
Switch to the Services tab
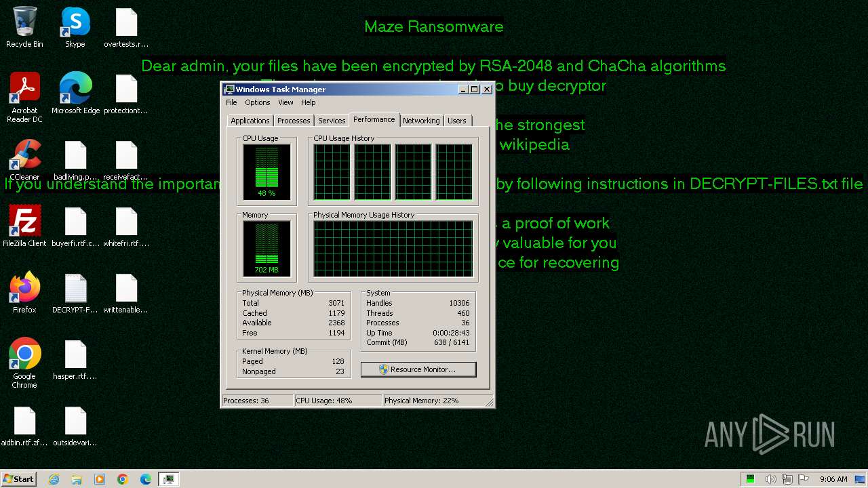[x=332, y=121]
